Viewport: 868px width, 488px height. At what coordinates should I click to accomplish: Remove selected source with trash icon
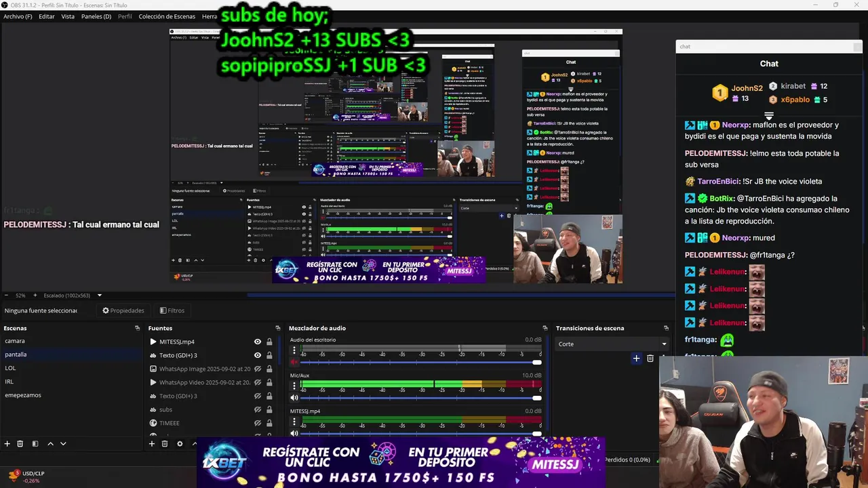tap(165, 444)
